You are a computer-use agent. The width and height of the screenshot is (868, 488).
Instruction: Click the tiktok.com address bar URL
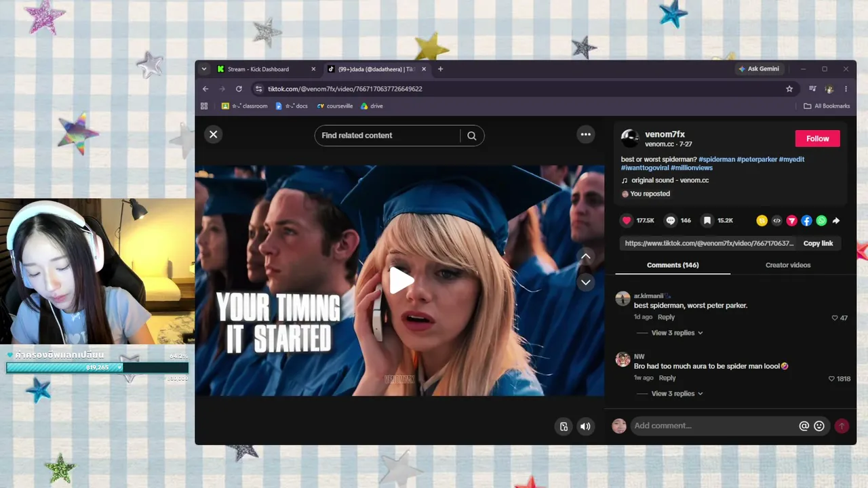345,89
